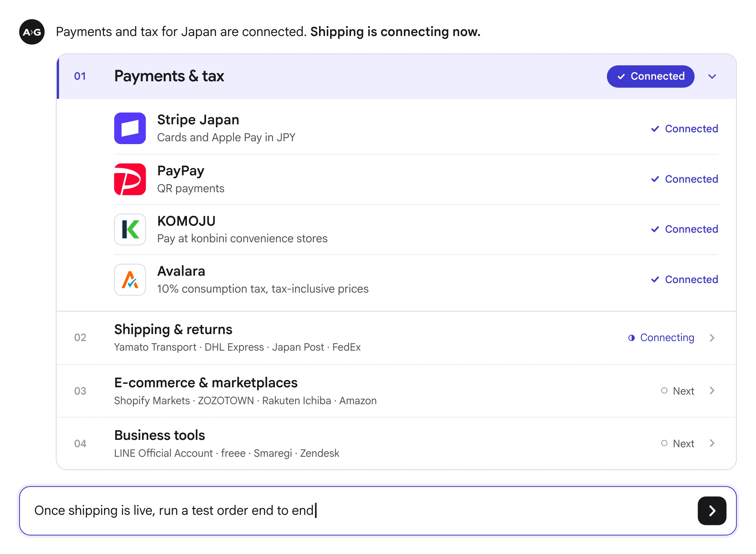Image resolution: width=756 pixels, height=554 pixels.
Task: Click the Connecting status label
Action: [x=667, y=338]
